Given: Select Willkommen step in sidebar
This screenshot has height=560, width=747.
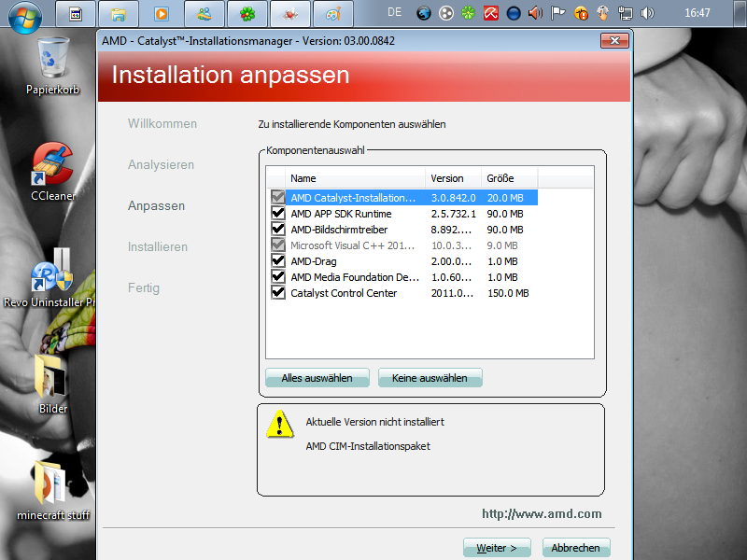Looking at the screenshot, I should click(162, 124).
